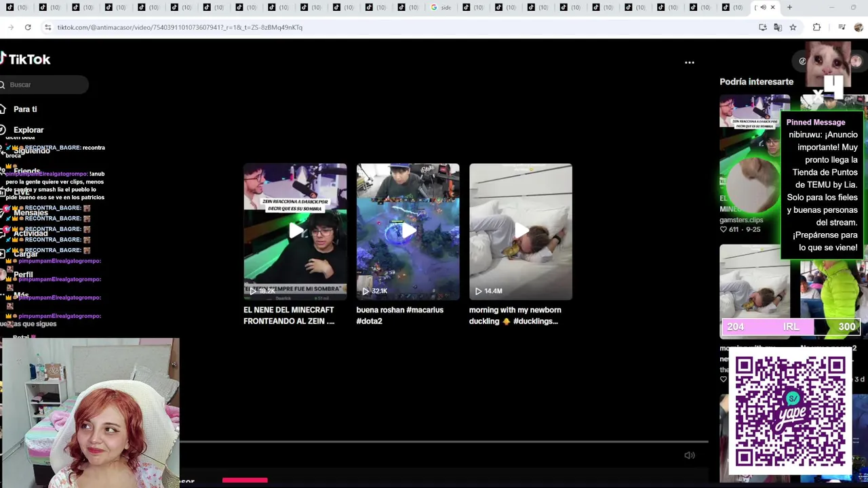The height and width of the screenshot is (488, 868).
Task: Open site information icon in address bar
Action: coord(47,27)
